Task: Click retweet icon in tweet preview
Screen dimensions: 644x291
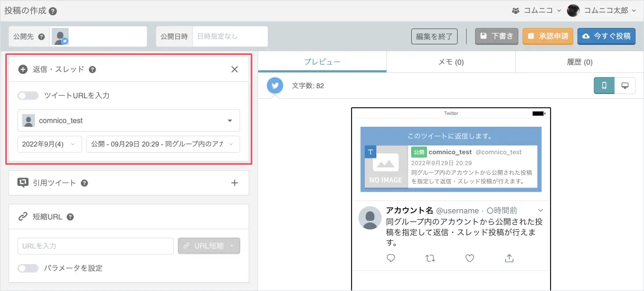Action: click(x=430, y=258)
